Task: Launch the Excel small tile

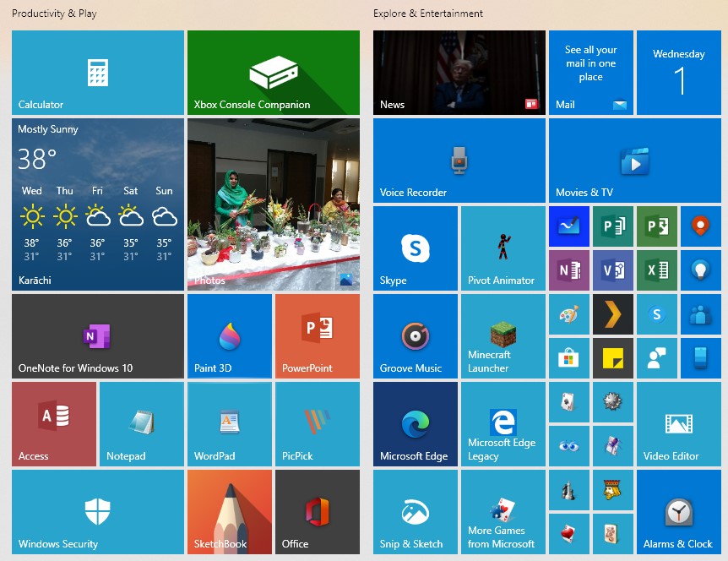Action: [657, 270]
